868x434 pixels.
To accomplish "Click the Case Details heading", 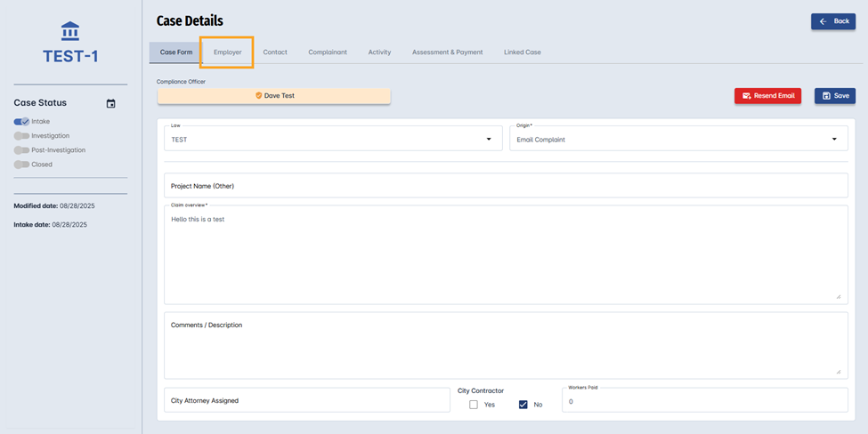I will [190, 21].
